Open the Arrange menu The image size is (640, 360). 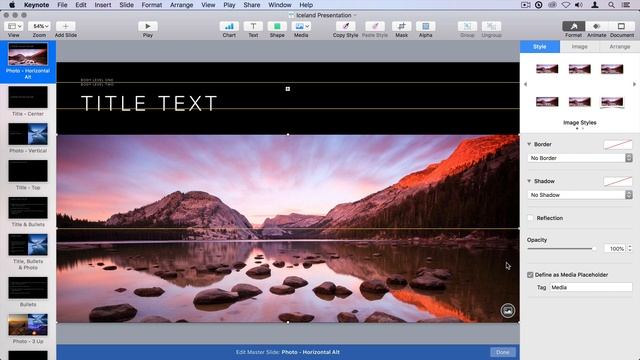point(181,5)
